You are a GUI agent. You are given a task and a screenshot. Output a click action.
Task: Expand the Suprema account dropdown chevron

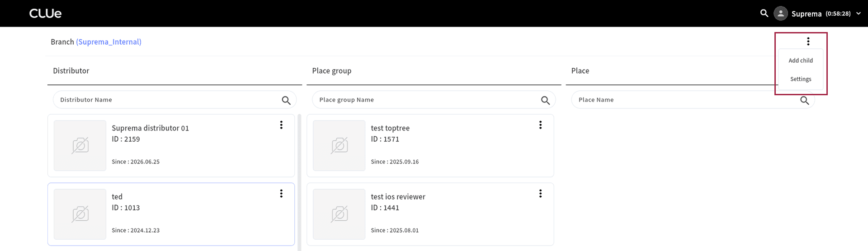pos(859,14)
